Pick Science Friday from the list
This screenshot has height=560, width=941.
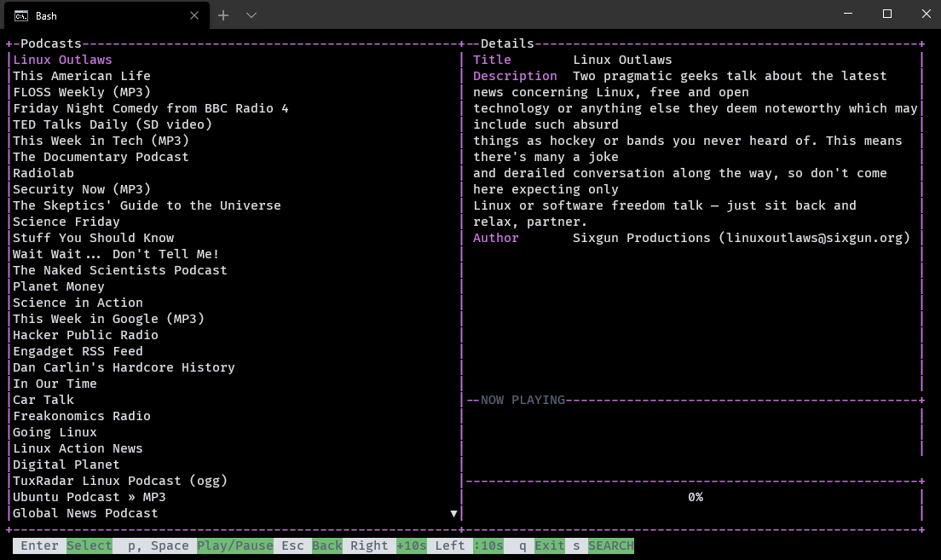(66, 222)
